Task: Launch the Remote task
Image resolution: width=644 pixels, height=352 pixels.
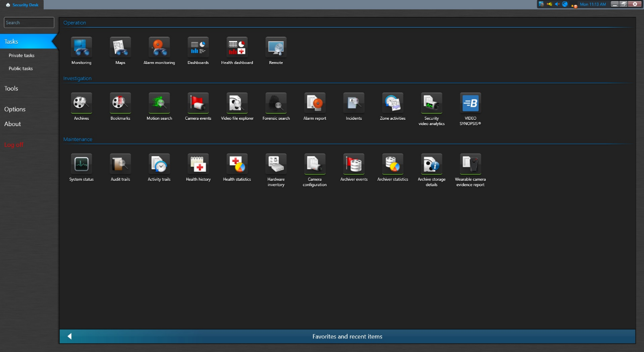Action: pos(276,51)
